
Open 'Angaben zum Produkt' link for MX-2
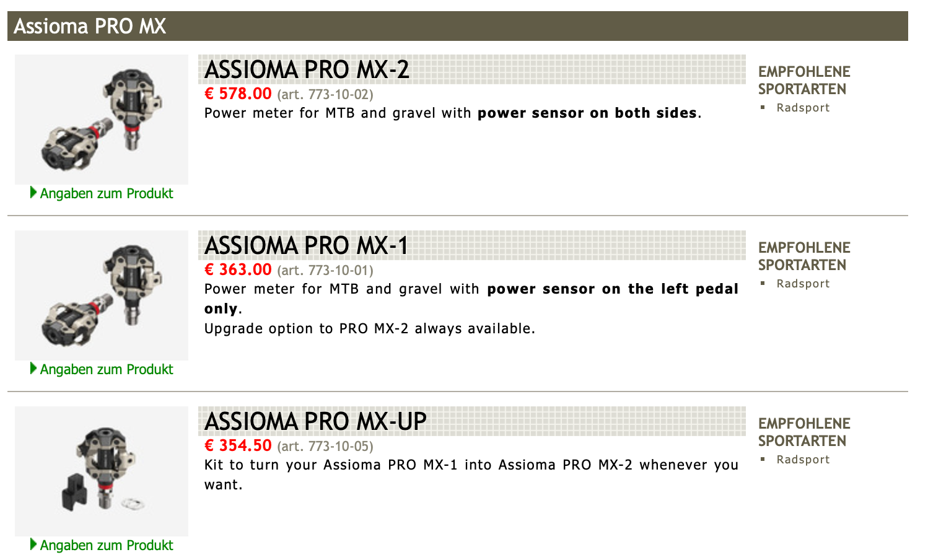[107, 193]
